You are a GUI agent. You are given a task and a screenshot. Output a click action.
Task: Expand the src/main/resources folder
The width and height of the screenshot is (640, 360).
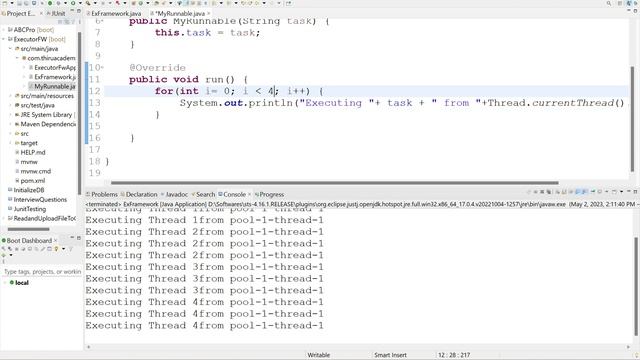pos(11,96)
